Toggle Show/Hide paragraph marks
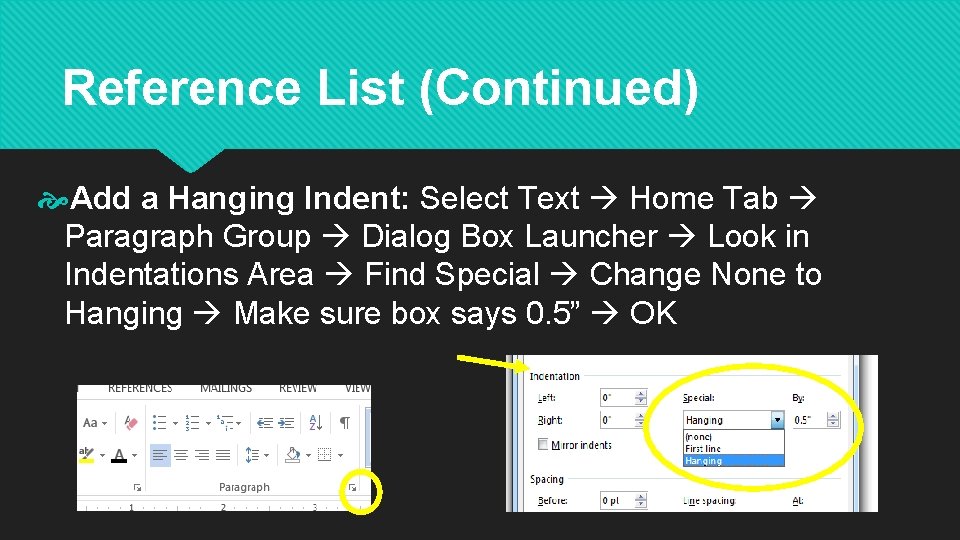This screenshot has height=540, width=960. (345, 422)
